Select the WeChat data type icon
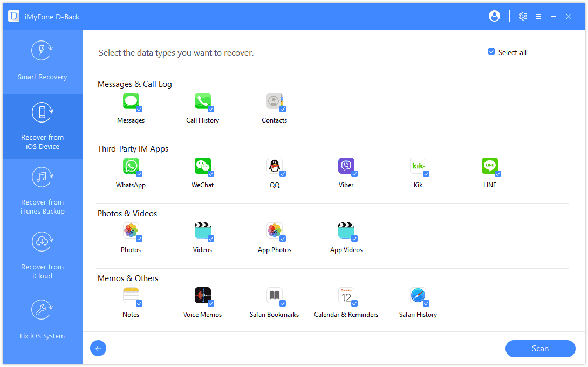This screenshot has height=367, width=588. point(202,166)
